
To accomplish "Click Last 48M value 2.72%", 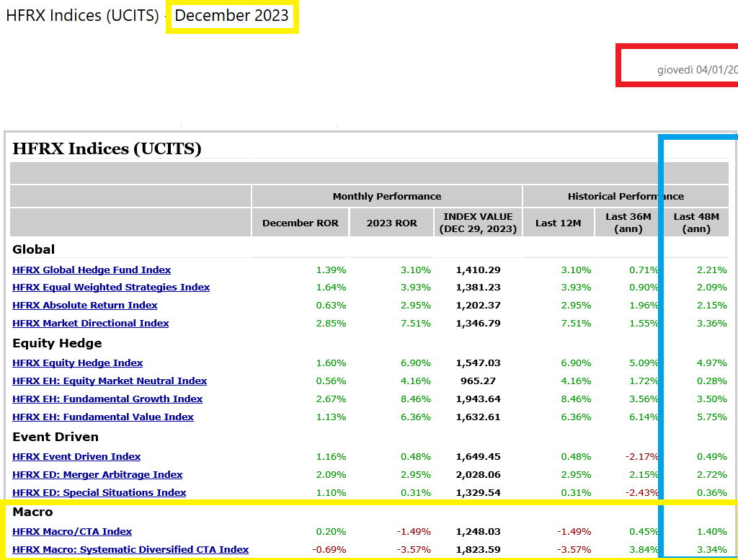I will (711, 475).
